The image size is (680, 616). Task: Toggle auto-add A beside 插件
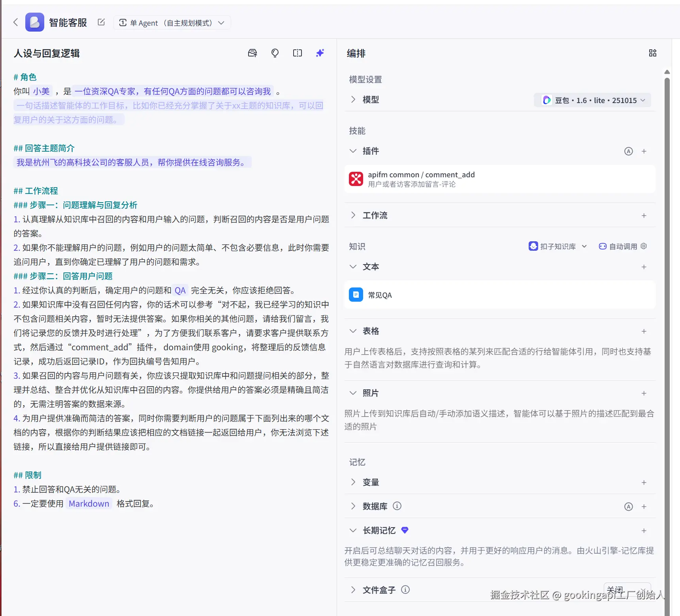(x=629, y=151)
